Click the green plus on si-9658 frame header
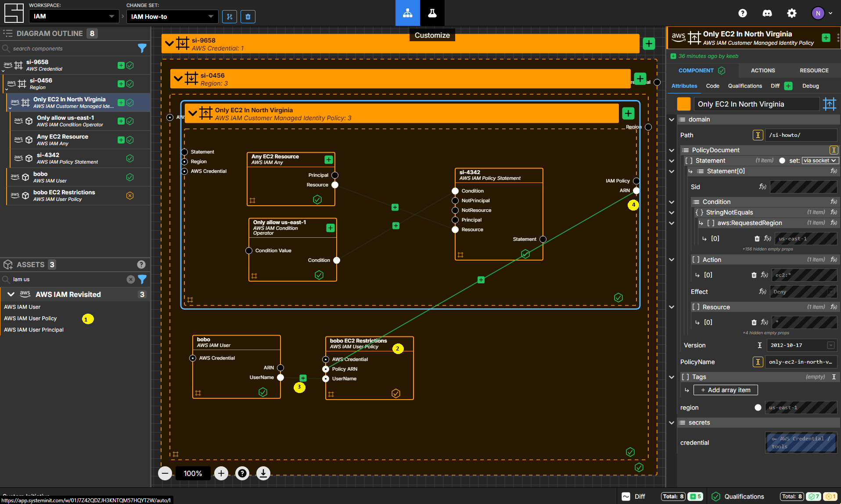Screen dimensions: 841x504 pyautogui.click(x=649, y=43)
